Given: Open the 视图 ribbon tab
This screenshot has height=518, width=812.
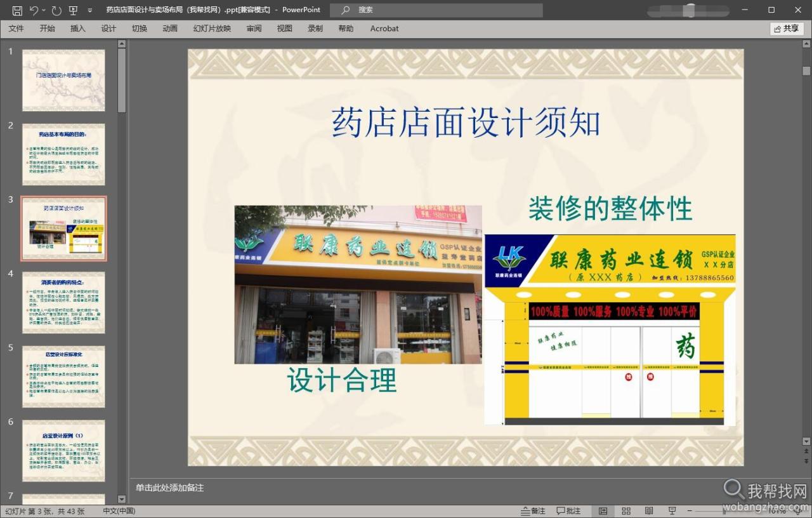Looking at the screenshot, I should click(x=285, y=29).
